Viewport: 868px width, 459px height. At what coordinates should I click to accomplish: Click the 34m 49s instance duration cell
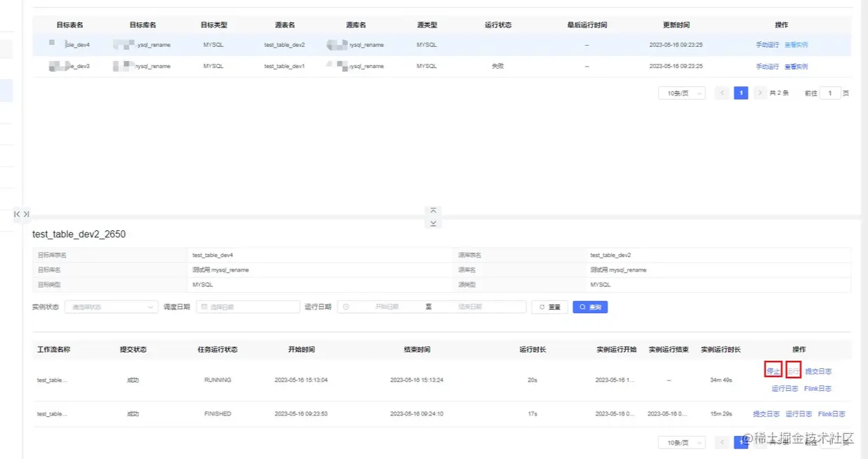721,380
